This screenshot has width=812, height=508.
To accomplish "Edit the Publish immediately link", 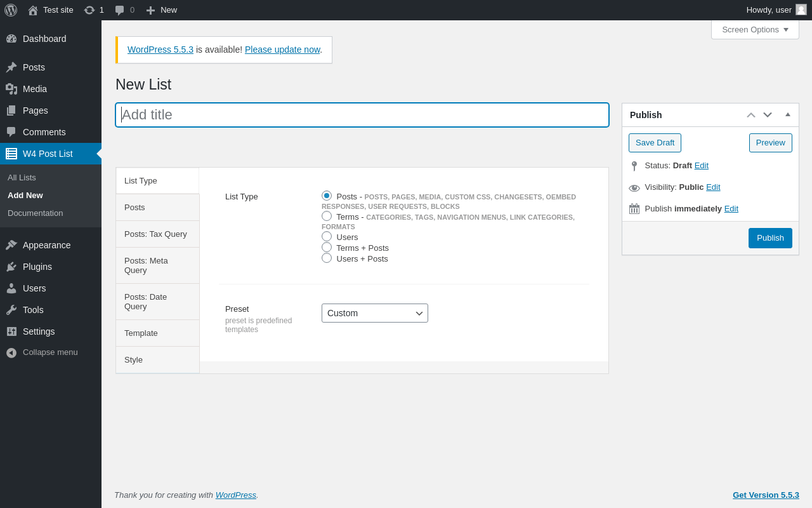I will point(731,209).
